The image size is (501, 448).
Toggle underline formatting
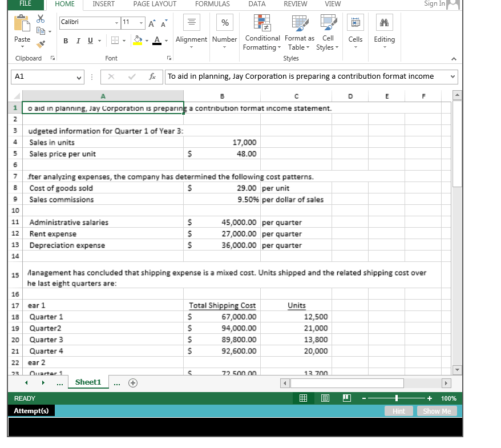click(x=90, y=42)
